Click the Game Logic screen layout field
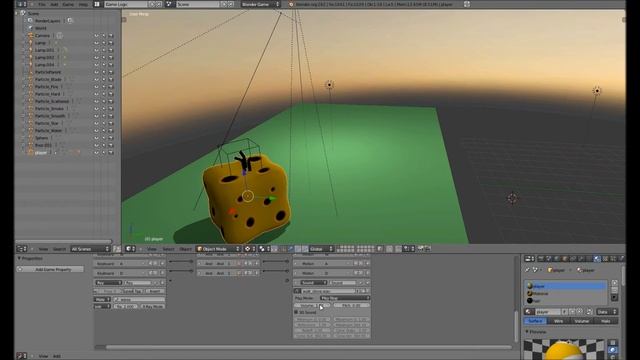 pos(126,4)
